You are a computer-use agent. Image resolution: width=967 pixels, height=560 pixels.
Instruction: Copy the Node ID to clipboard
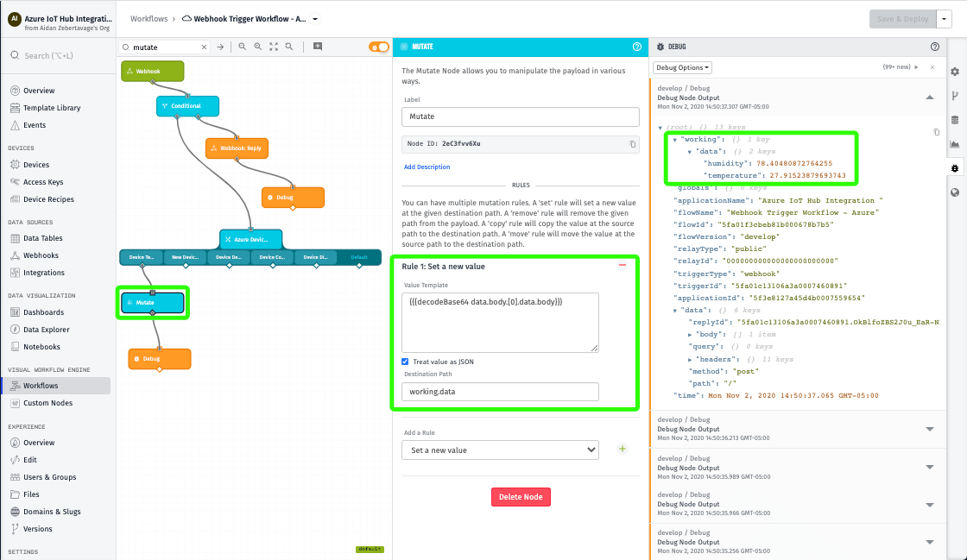pos(632,143)
